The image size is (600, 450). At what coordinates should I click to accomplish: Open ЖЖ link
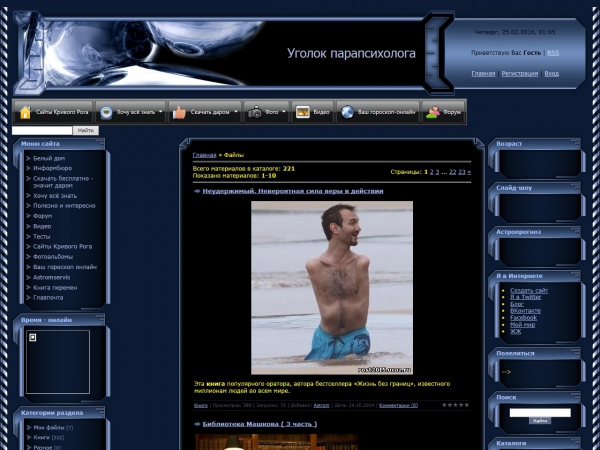[515, 331]
